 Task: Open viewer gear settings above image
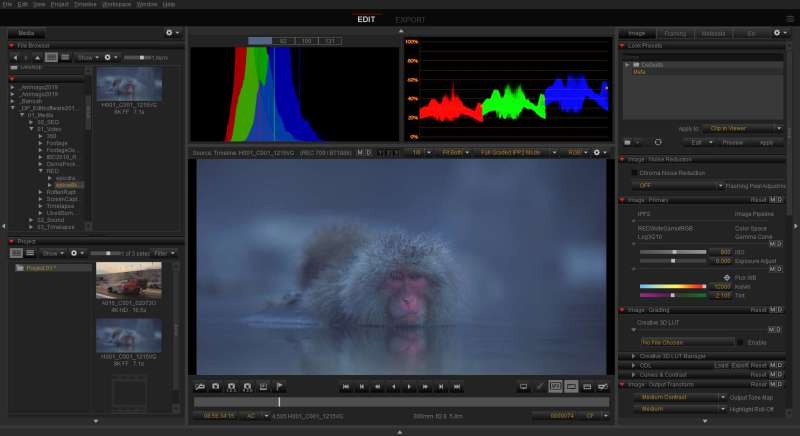tap(599, 152)
